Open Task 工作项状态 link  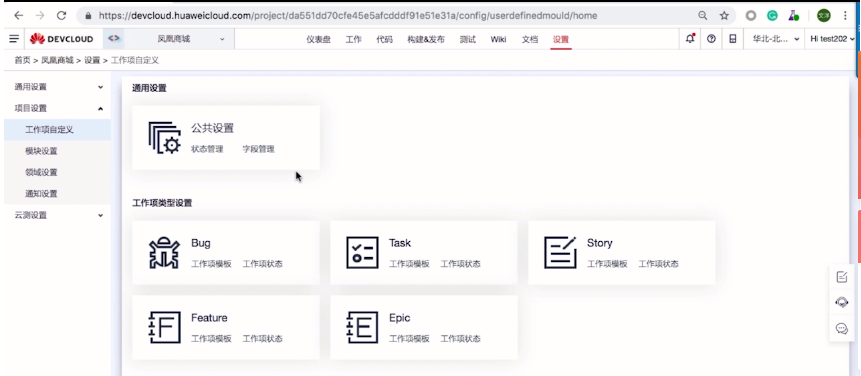460,264
